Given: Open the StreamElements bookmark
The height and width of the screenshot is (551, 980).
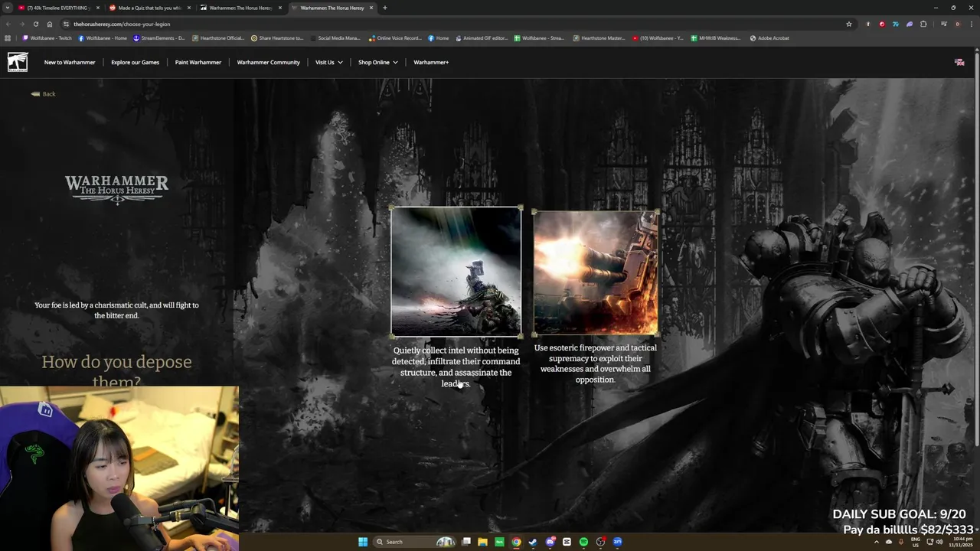Looking at the screenshot, I should pyautogui.click(x=159, y=38).
